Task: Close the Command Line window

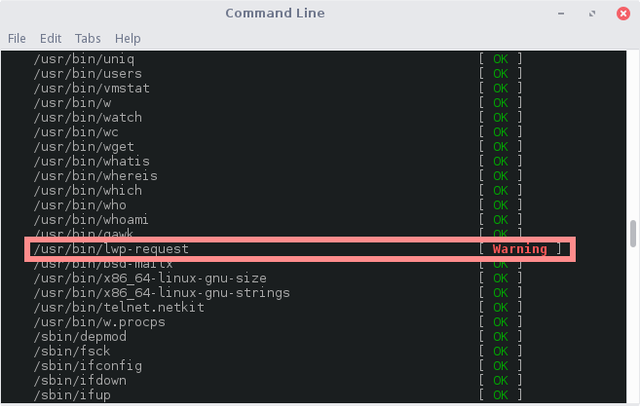Action: click(622, 13)
